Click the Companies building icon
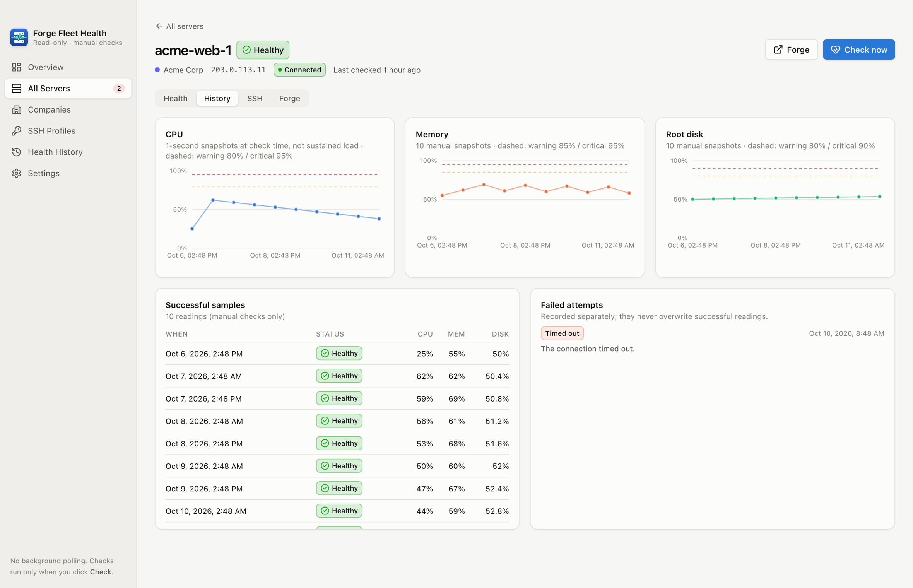Screen dimensions: 913x588 [x=16, y=110]
